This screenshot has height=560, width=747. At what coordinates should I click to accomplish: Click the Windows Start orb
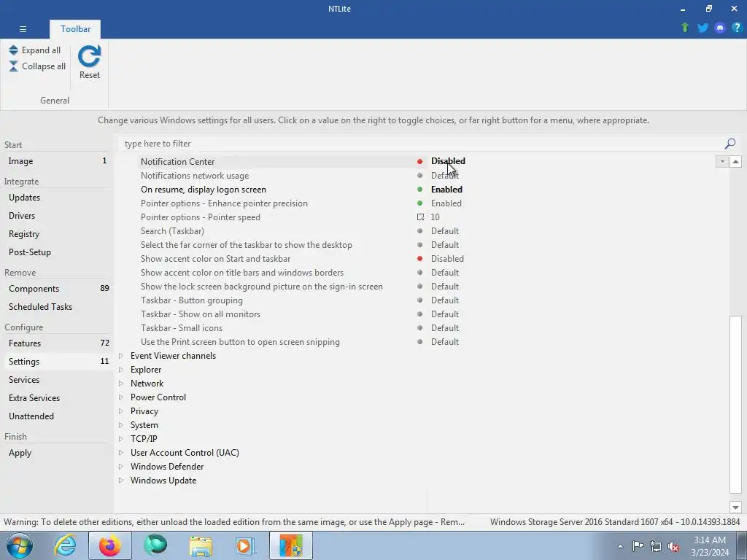click(x=20, y=545)
